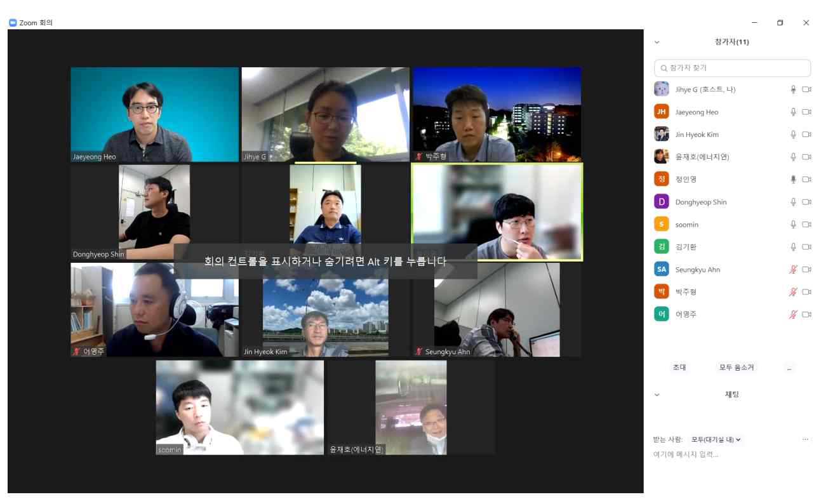The width and height of the screenshot is (828, 504).
Task: Select Jaeyeong Heo video tile
Action: point(154,115)
